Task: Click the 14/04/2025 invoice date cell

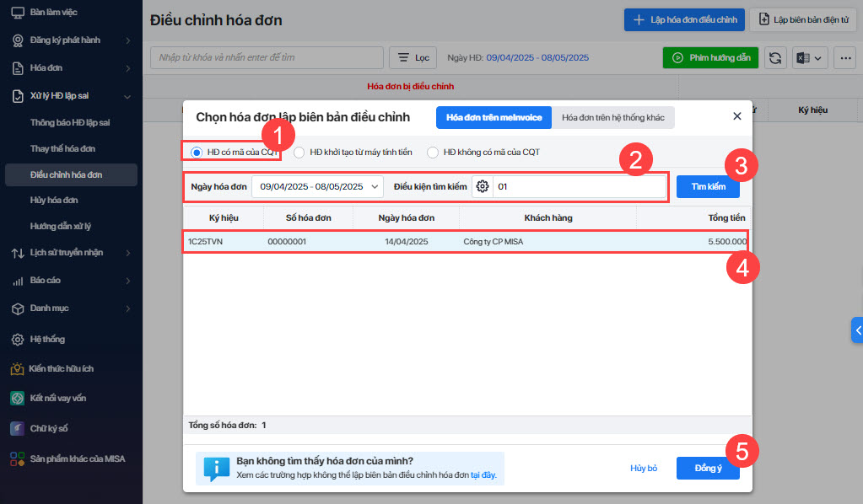Action: pos(406,242)
